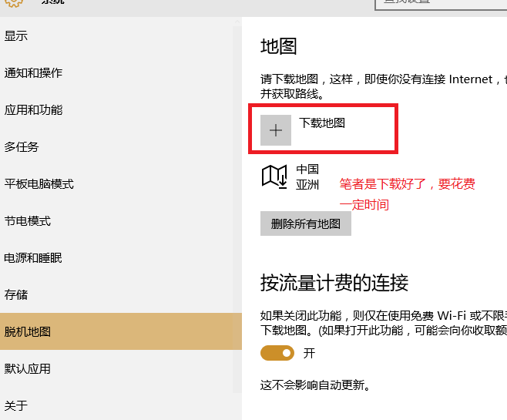
Task: Go to 默认应用 settings
Action: [28, 369]
